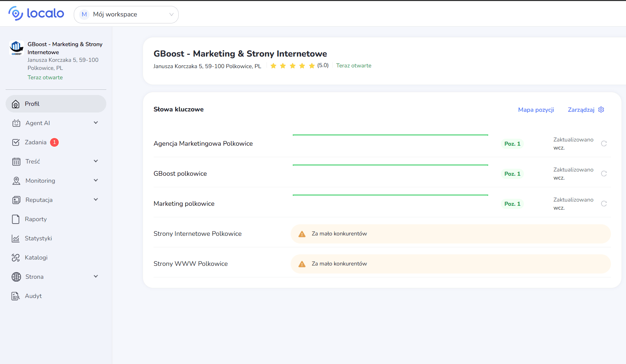Select the Marketing polkowice keyword
The image size is (626, 364).
coord(184,204)
